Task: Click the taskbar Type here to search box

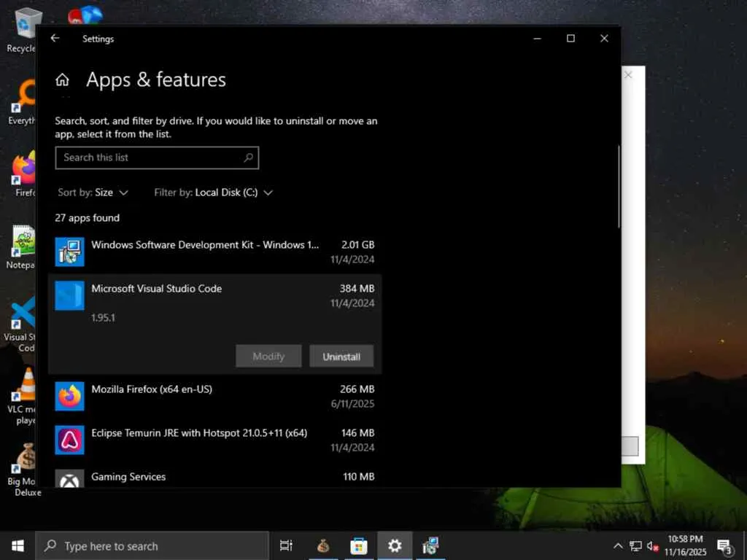Action: [152, 545]
